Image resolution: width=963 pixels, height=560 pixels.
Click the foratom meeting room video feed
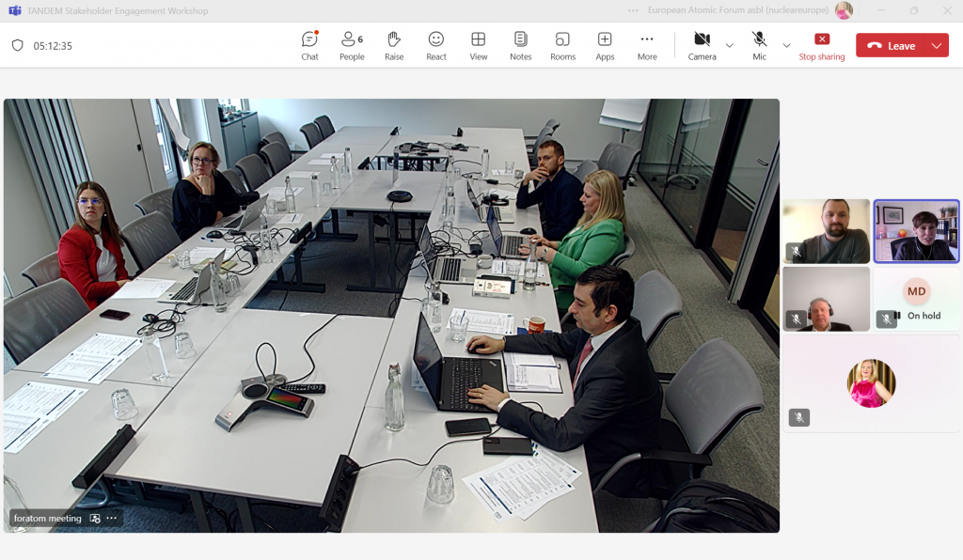click(391, 316)
